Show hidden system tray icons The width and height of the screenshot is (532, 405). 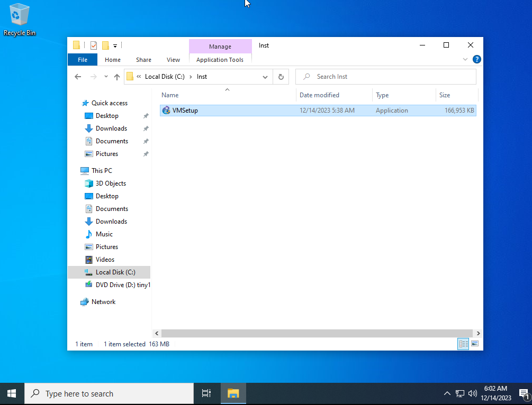pyautogui.click(x=447, y=393)
